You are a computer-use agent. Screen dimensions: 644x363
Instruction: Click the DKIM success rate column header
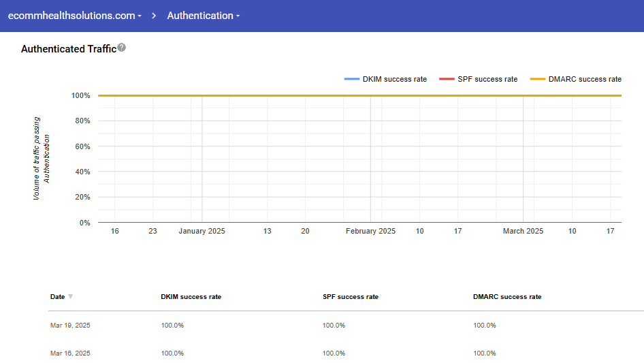191,297
